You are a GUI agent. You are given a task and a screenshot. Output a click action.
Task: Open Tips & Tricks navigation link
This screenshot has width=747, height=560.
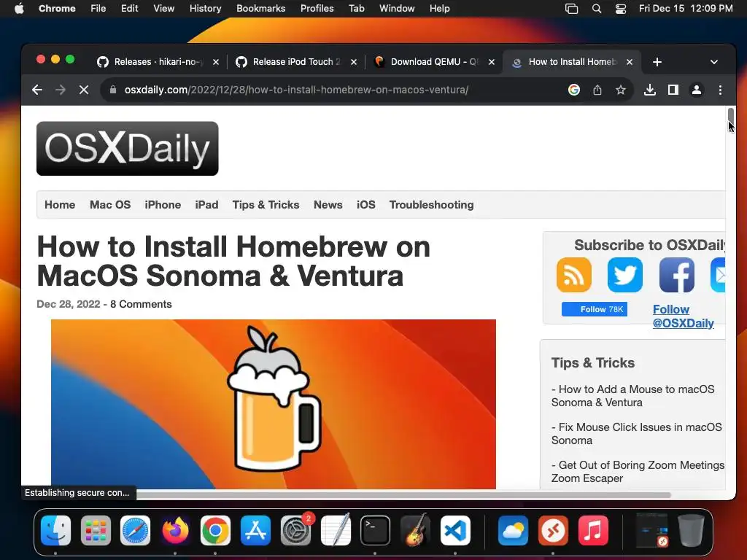point(266,205)
